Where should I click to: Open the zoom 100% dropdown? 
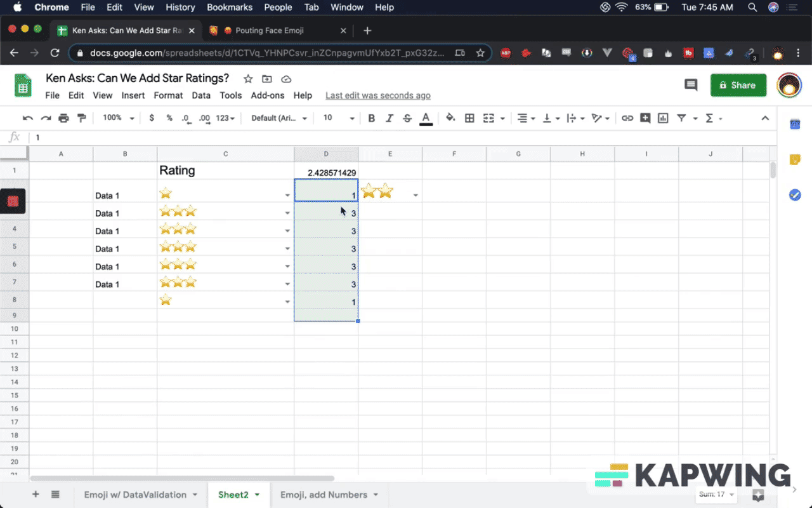119,118
